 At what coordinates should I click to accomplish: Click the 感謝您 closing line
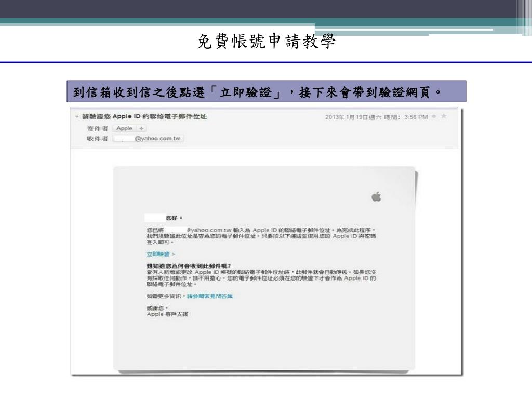(157, 308)
